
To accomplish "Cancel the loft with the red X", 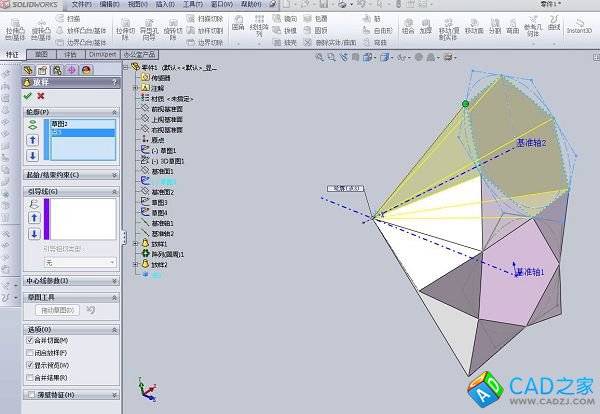I will coord(41,96).
